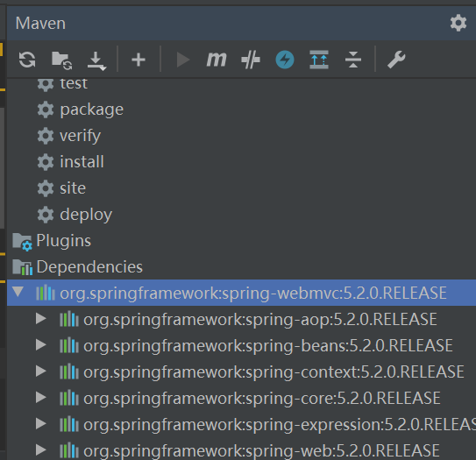Collapse all tree nodes

353,60
